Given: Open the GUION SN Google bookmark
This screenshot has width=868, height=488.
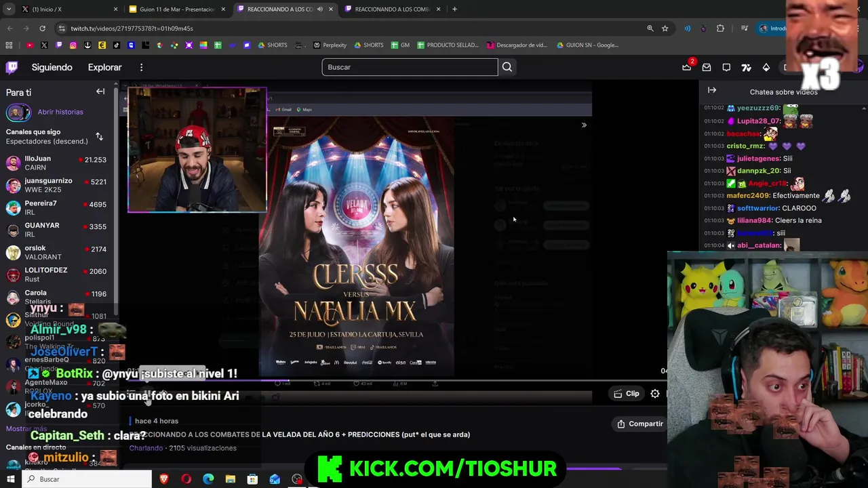Looking at the screenshot, I should point(588,45).
